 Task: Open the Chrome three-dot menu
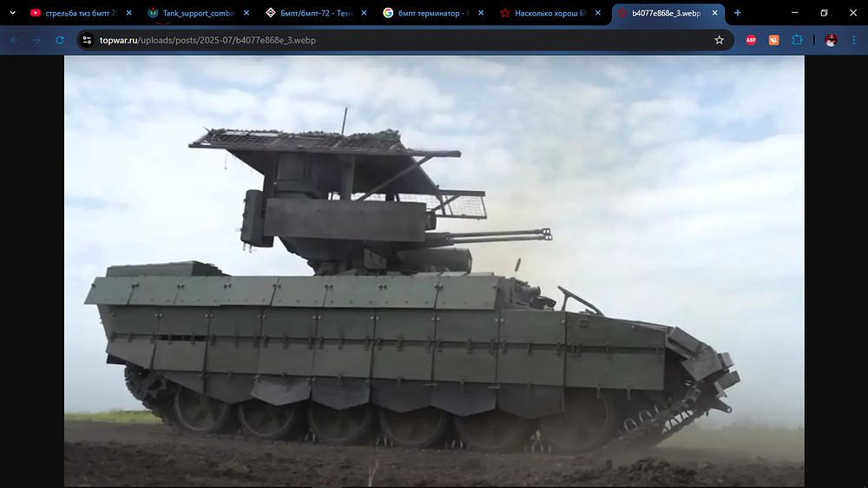point(854,40)
